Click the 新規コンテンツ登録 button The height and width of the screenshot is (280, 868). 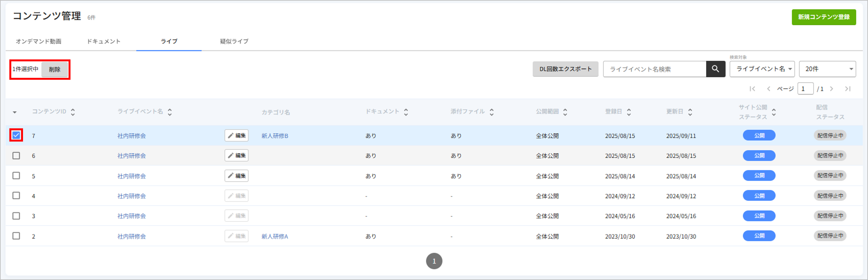824,17
